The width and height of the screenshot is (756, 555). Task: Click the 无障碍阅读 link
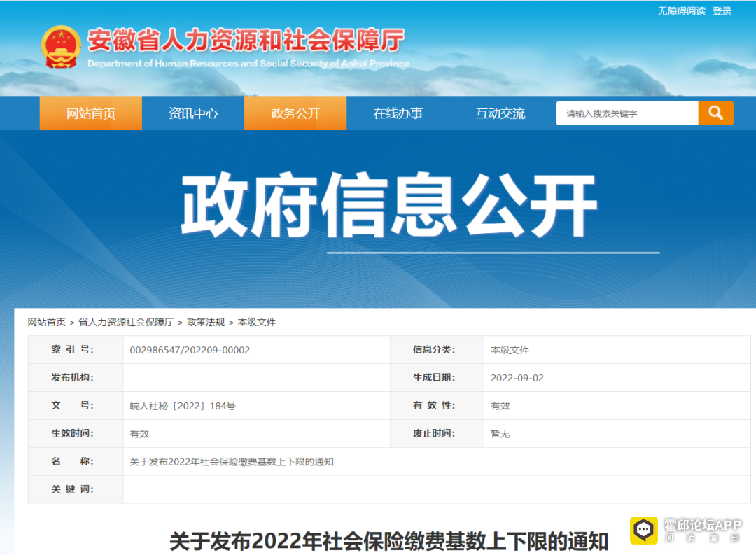tap(681, 11)
